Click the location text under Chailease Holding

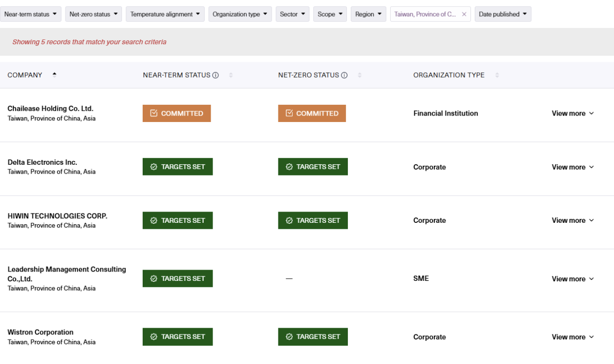52,119
